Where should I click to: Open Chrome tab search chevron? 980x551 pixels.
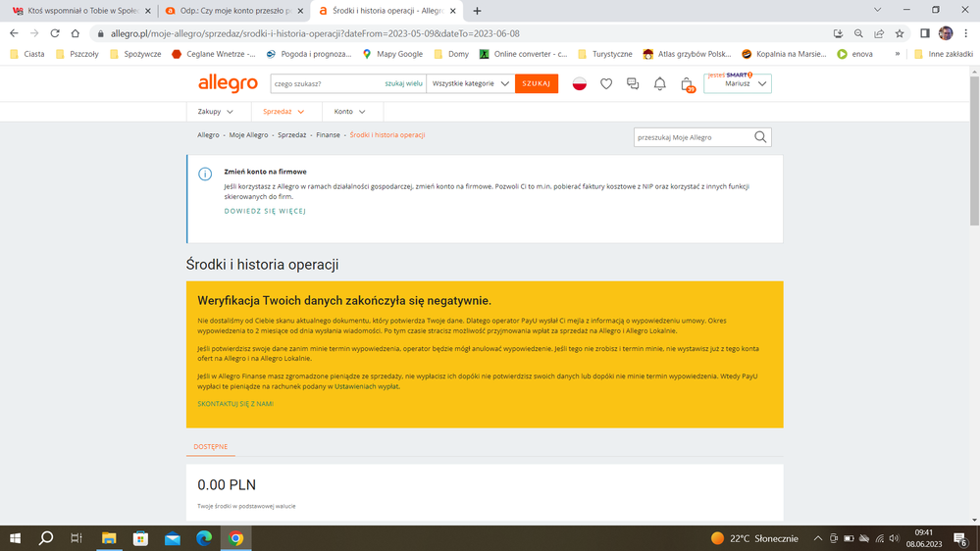[x=878, y=10]
